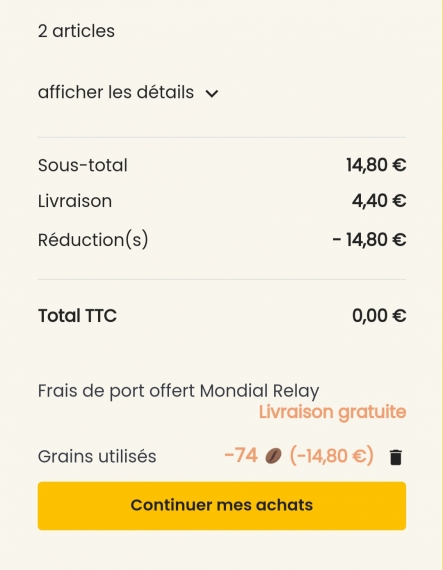The image size is (443, 570).
Task: Click the orange (-14,80 €) grains value
Action: [x=331, y=455]
